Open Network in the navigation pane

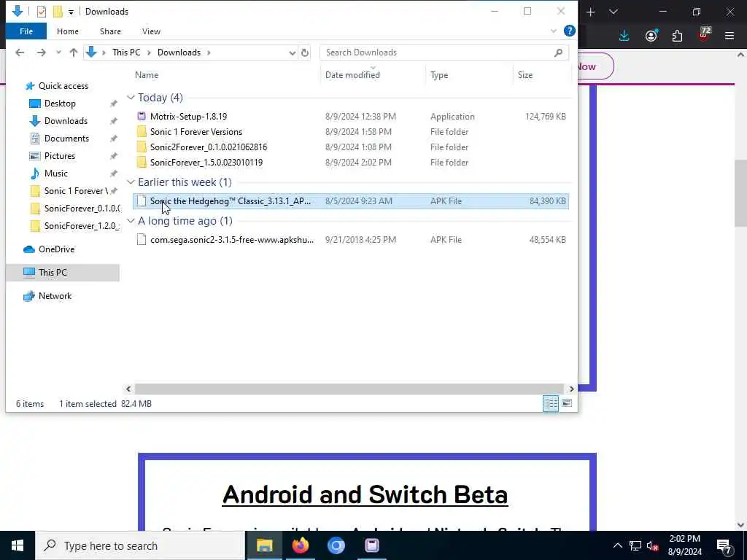(x=55, y=296)
